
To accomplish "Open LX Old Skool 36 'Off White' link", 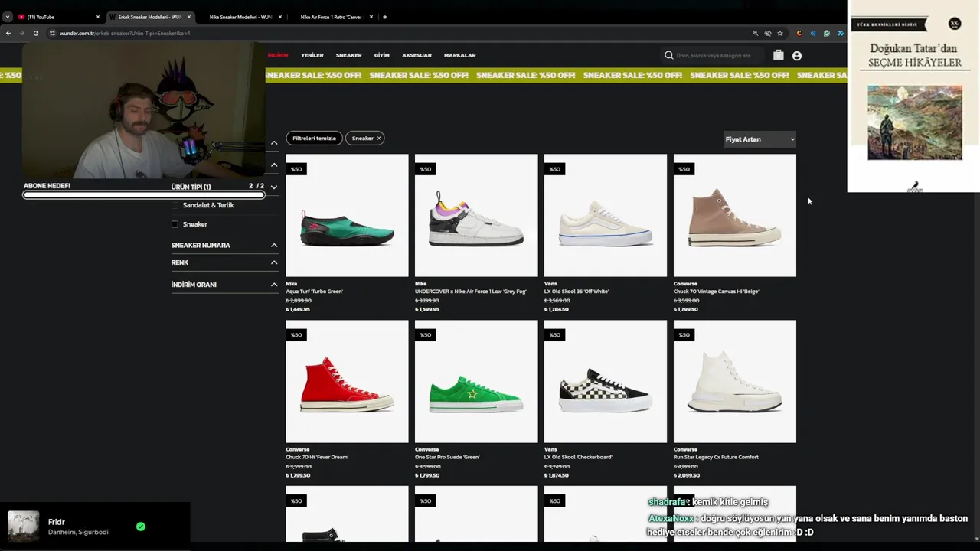I will (576, 292).
